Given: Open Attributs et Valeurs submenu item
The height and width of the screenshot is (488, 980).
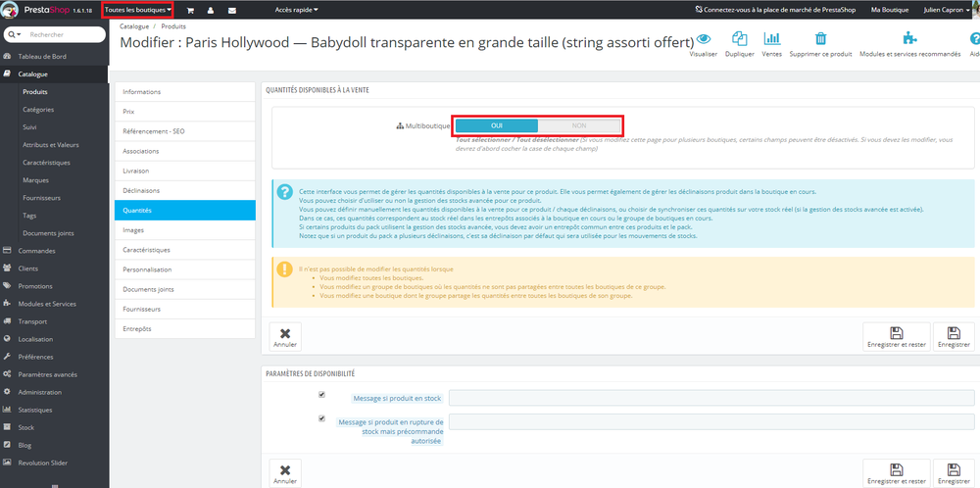Looking at the screenshot, I should (x=51, y=145).
